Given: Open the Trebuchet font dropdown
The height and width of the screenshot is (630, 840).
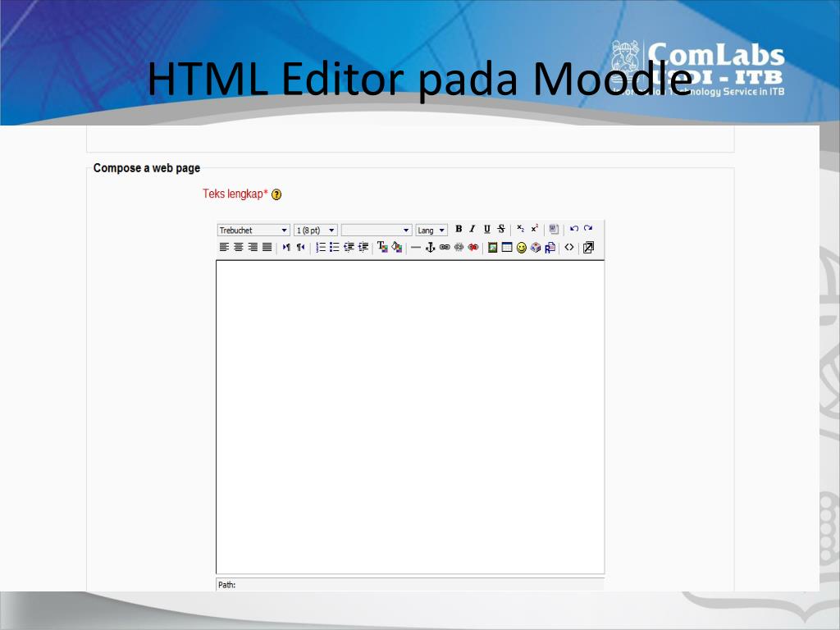Looking at the screenshot, I should [253, 230].
